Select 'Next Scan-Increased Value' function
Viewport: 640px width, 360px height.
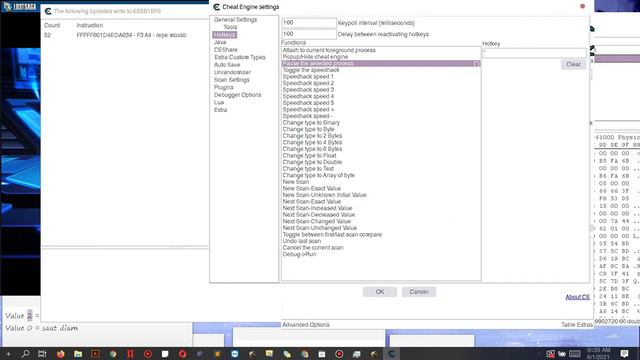pos(381,208)
